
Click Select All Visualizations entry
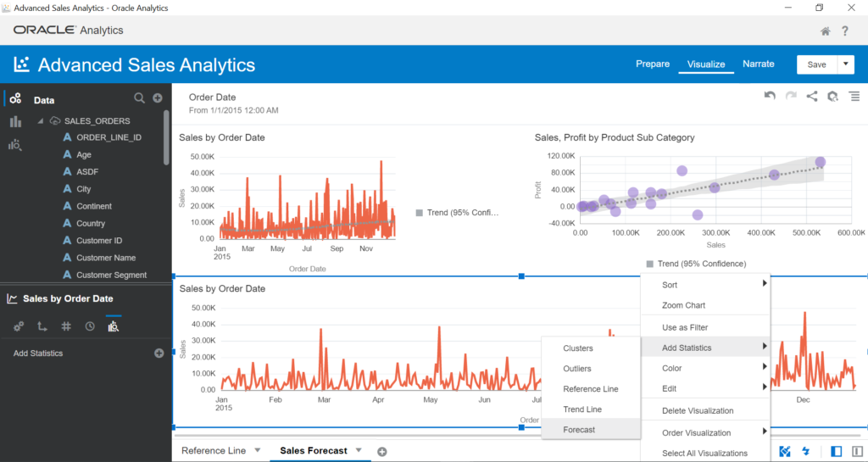pyautogui.click(x=705, y=453)
